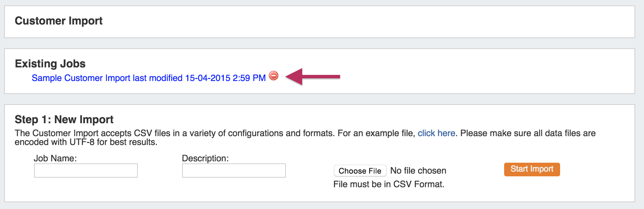Focus the Job Name text field
644x209 pixels.
(x=86, y=171)
